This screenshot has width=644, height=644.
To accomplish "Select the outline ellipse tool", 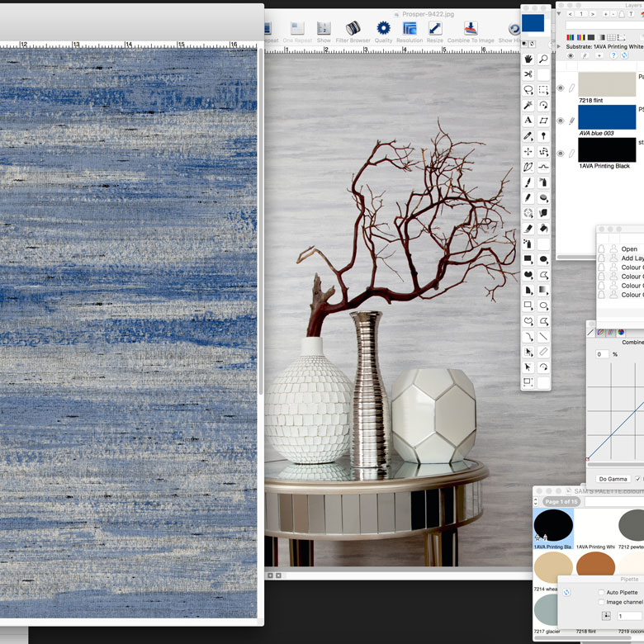I will [x=543, y=305].
